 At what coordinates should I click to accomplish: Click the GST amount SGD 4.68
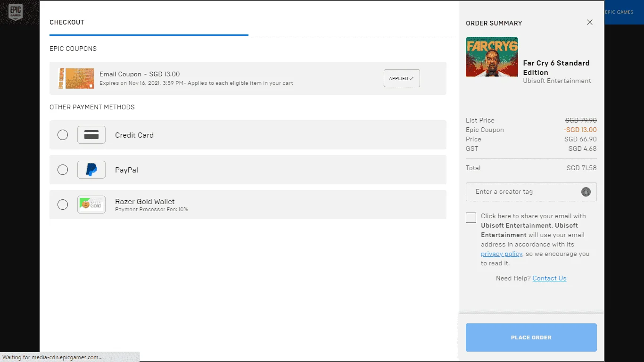[x=583, y=148]
